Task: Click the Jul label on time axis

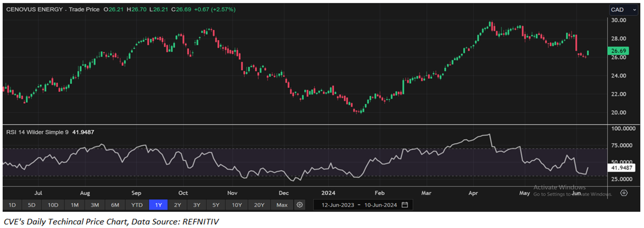Action: [38, 193]
